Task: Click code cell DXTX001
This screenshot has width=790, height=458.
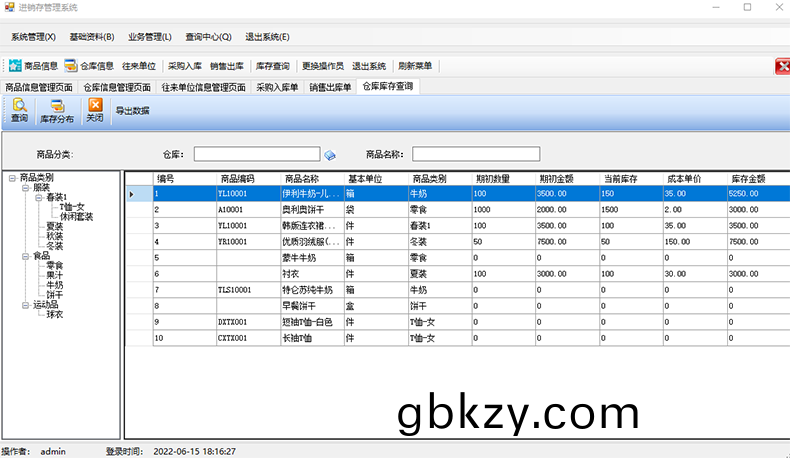Action: click(x=248, y=322)
